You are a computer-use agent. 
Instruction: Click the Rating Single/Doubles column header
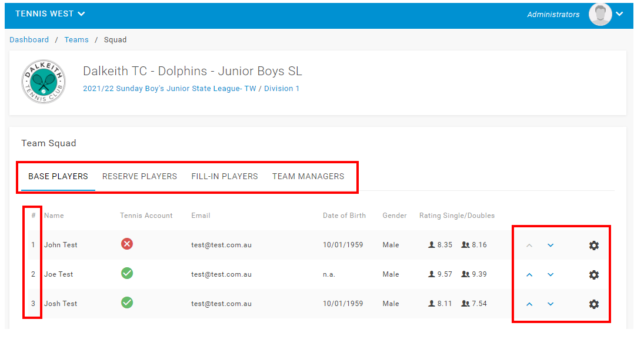[457, 216]
